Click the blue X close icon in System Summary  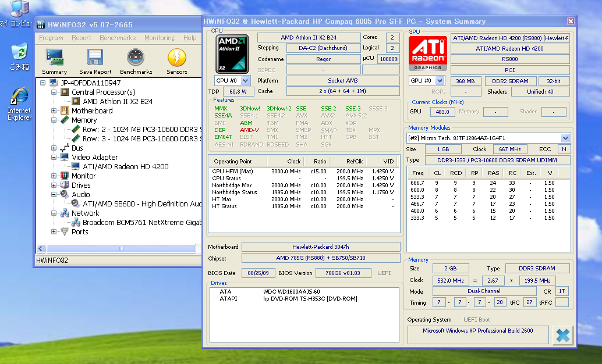pos(562,336)
